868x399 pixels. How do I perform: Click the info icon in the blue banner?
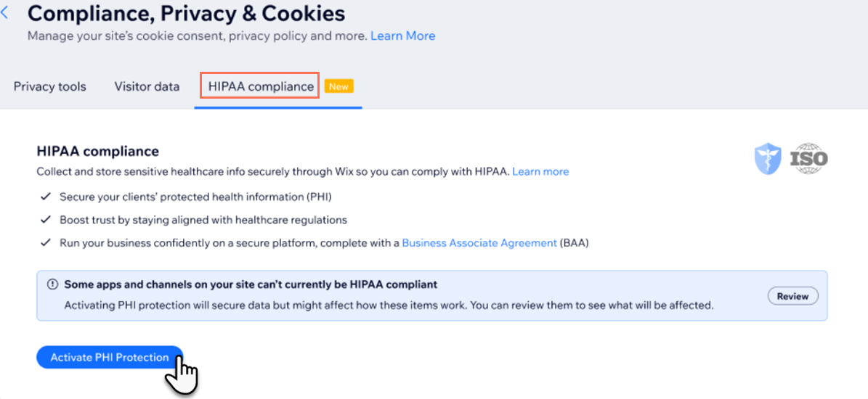pyautogui.click(x=52, y=285)
